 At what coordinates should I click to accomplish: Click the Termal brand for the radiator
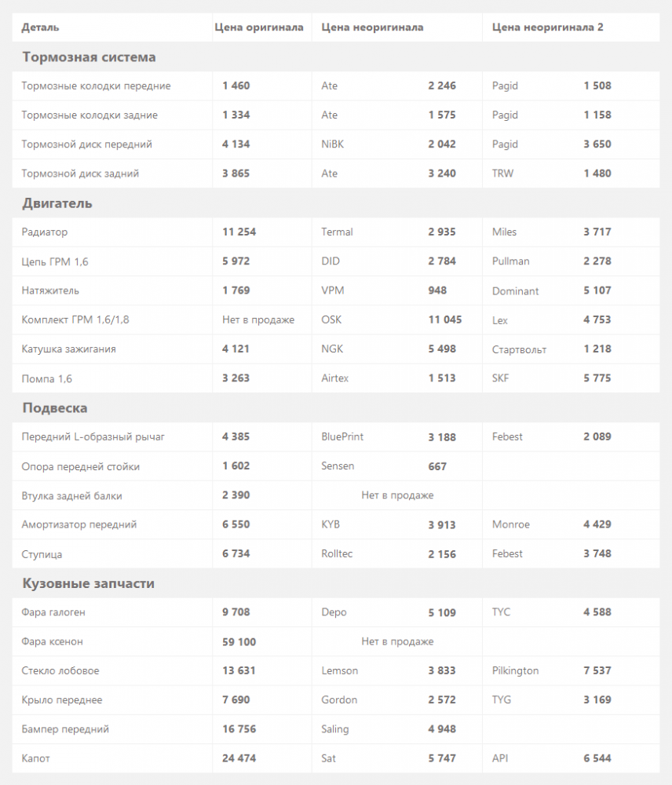pyautogui.click(x=338, y=232)
